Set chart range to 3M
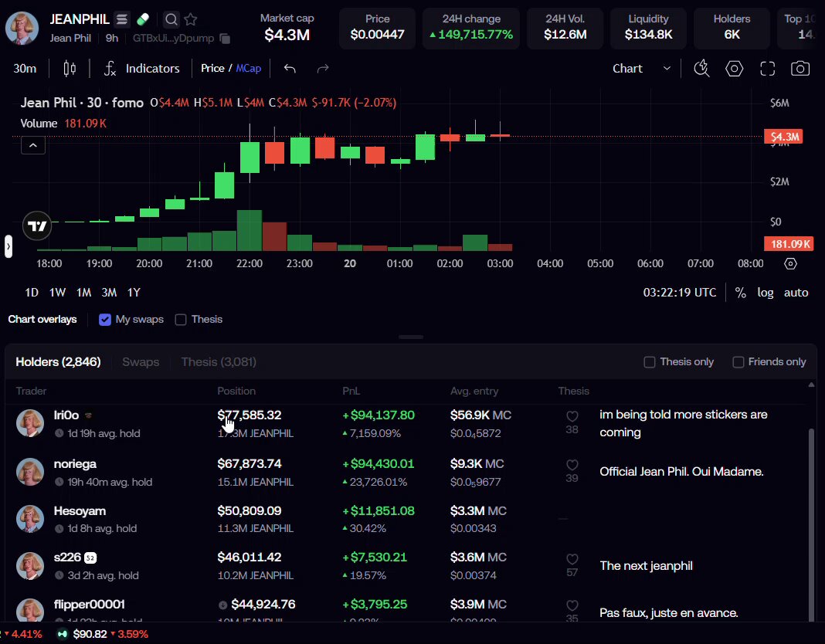Viewport: 825px width, 644px height. (x=109, y=293)
